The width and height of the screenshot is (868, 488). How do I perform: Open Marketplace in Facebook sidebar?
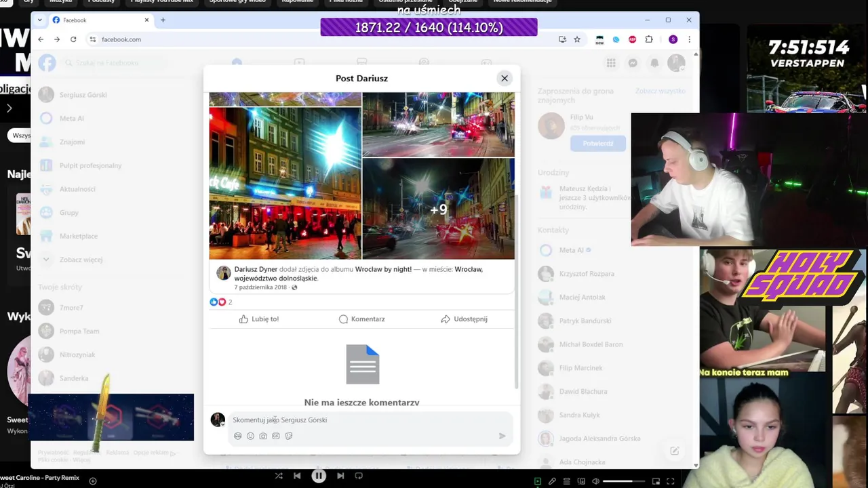point(78,236)
